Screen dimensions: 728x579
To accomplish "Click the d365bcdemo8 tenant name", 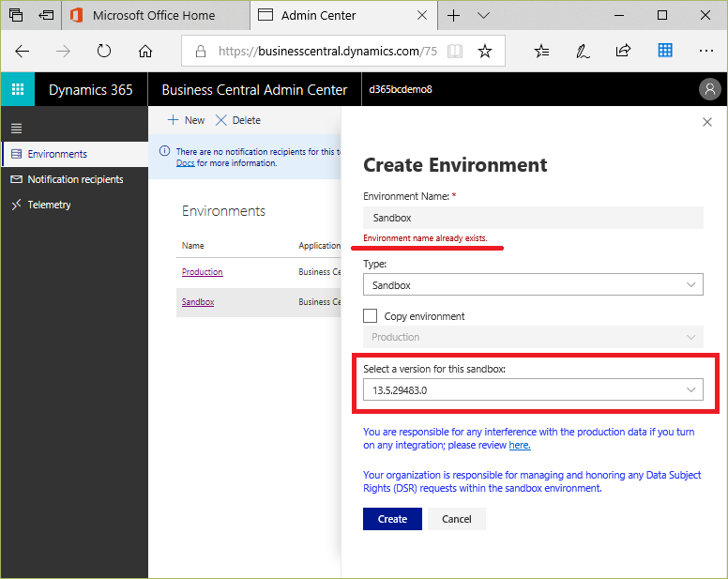I will click(401, 89).
